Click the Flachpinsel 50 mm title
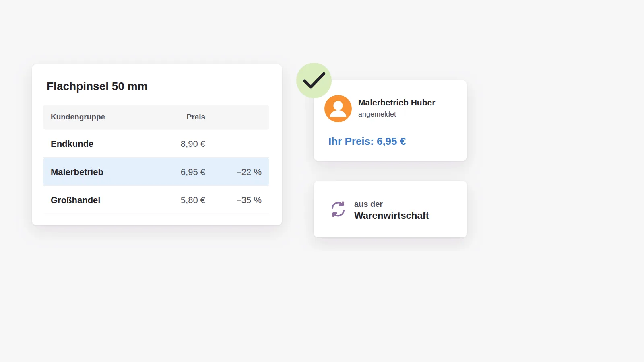 pyautogui.click(x=97, y=86)
